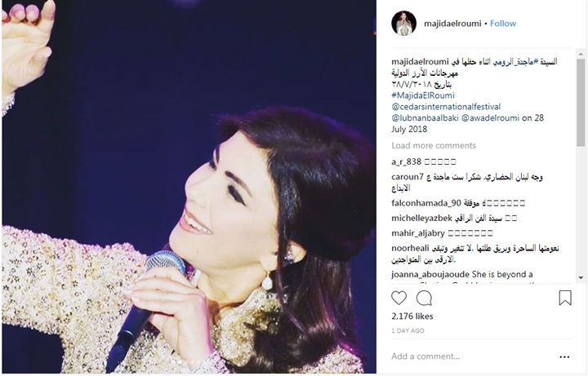The width and height of the screenshot is (588, 376).
Task: Open the #MajidaElRoumi hashtag
Action: click(x=423, y=95)
